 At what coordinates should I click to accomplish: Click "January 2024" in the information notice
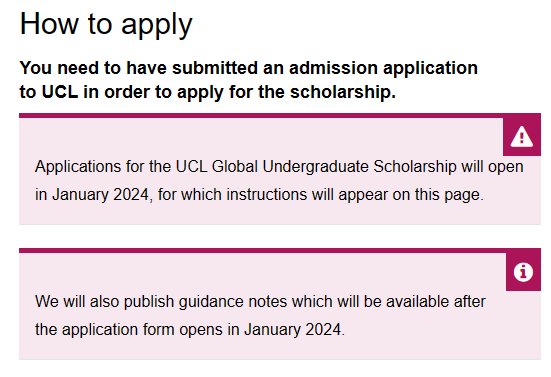click(292, 330)
